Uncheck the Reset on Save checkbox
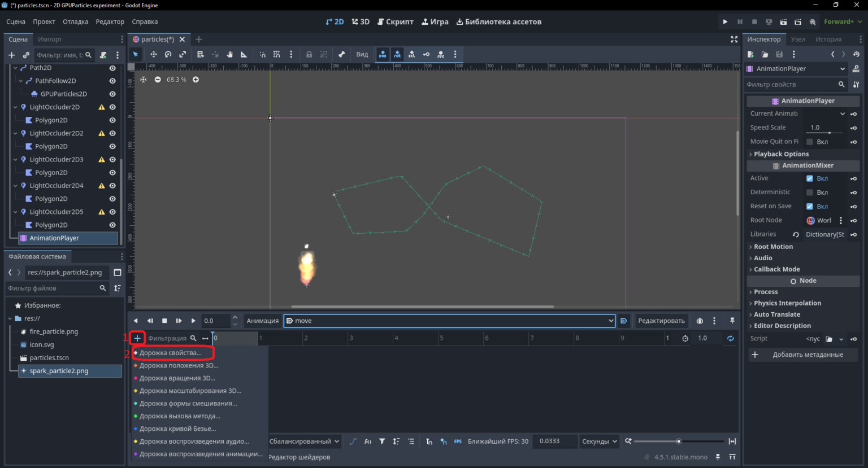This screenshot has width=868, height=468. pos(810,207)
